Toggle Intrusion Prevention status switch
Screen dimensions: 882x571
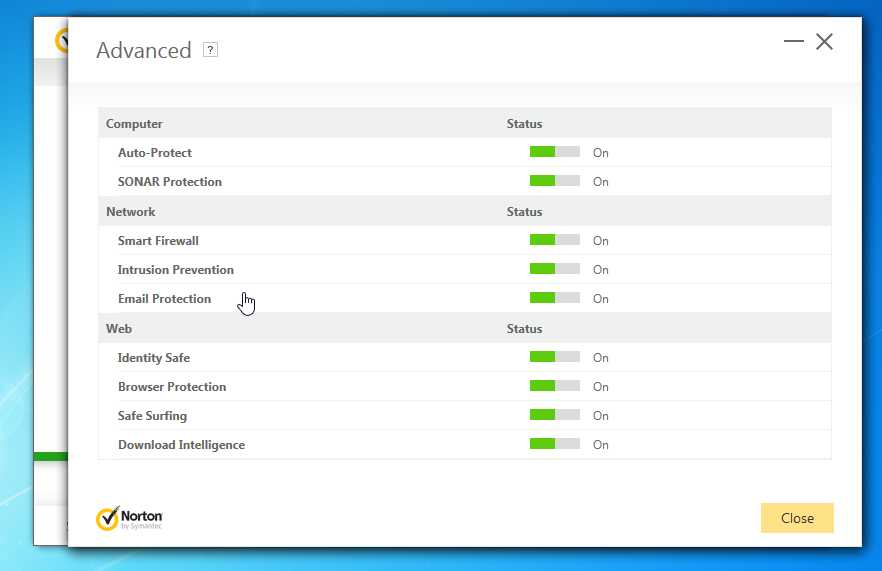[554, 270]
